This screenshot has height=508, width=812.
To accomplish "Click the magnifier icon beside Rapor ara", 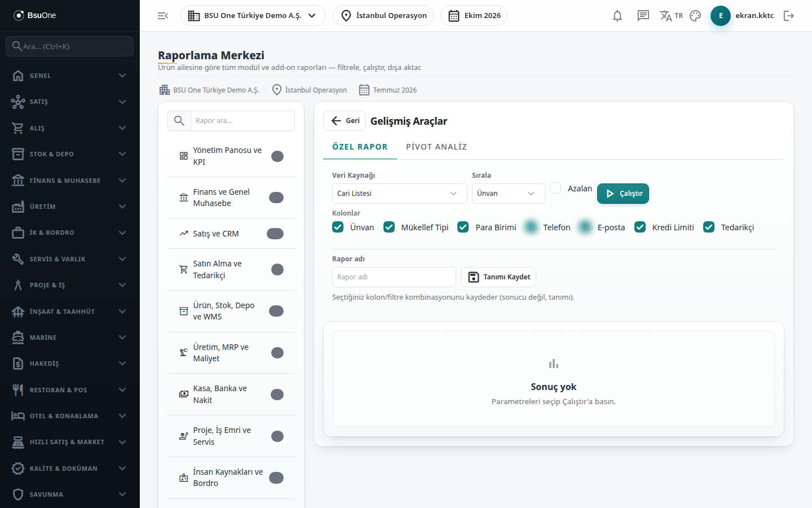I will 179,121.
